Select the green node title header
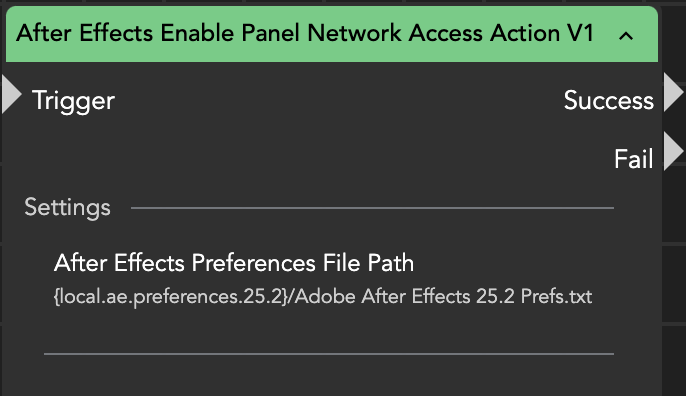The image size is (686, 396). point(332,34)
